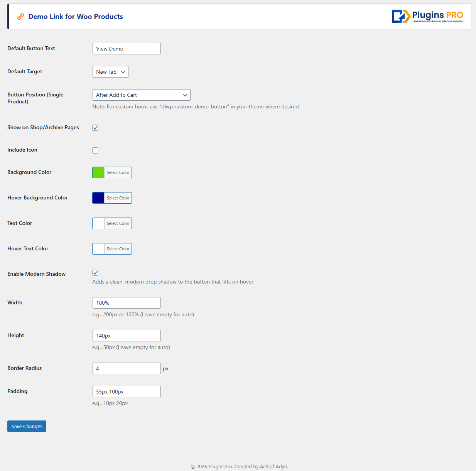Click the Default Button Text field
Screen dimensions: 476x471
(127, 49)
